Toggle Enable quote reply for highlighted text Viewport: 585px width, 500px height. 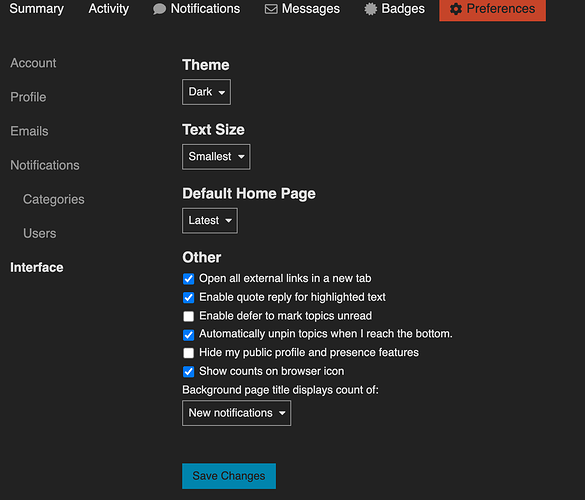point(188,297)
